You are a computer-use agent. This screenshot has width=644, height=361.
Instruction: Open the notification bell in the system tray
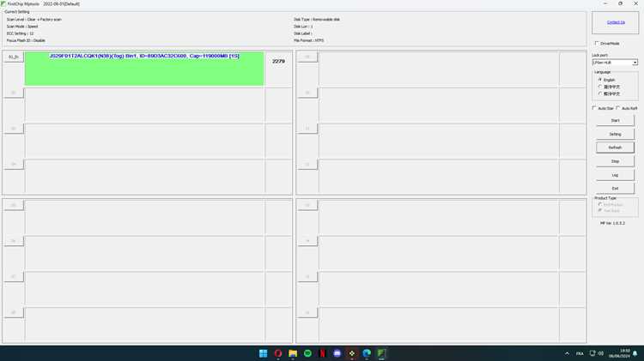pos(635,353)
